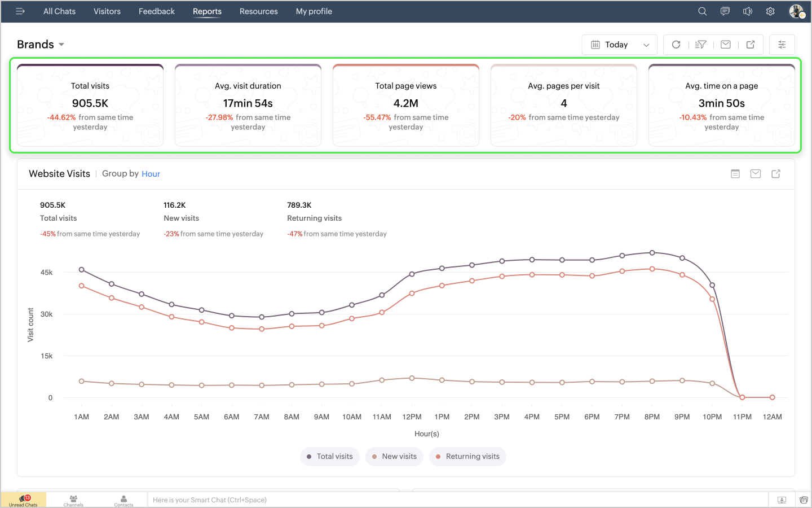Screen dimensions: 812x508
Task: Email the Website Visits chart
Action: point(756,174)
